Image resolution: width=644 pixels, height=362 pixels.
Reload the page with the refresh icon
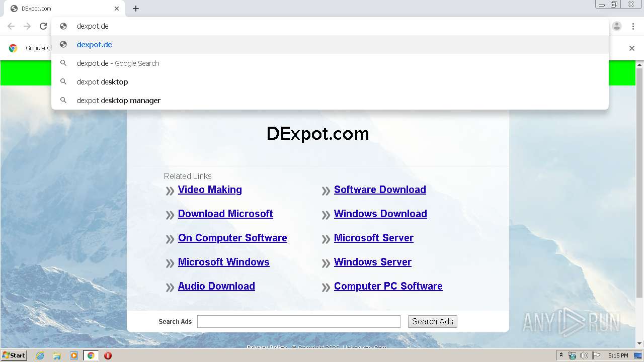pos(43,26)
